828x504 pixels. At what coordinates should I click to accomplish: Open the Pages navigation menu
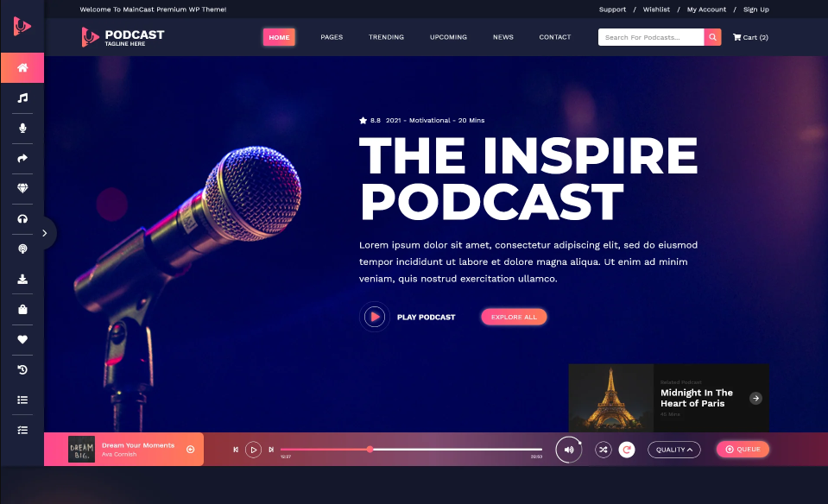tap(332, 37)
